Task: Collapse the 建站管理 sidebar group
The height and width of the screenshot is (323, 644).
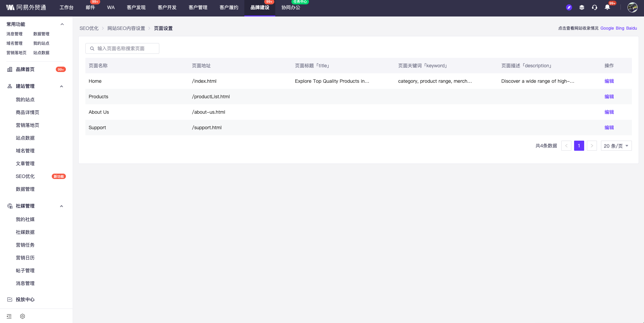Action: [x=62, y=86]
